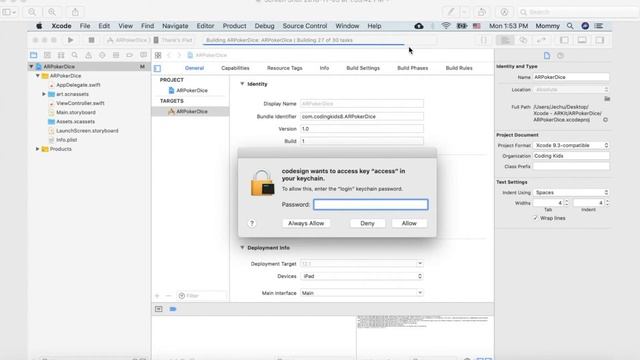Open the Notification Center icon
This screenshot has height=360, width=640.
click(x=599, y=26)
